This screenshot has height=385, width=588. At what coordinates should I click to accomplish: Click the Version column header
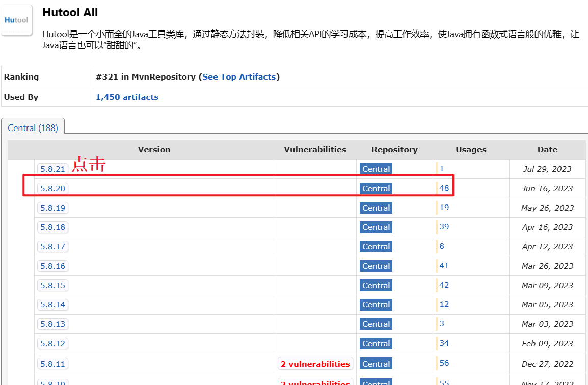[x=154, y=150]
